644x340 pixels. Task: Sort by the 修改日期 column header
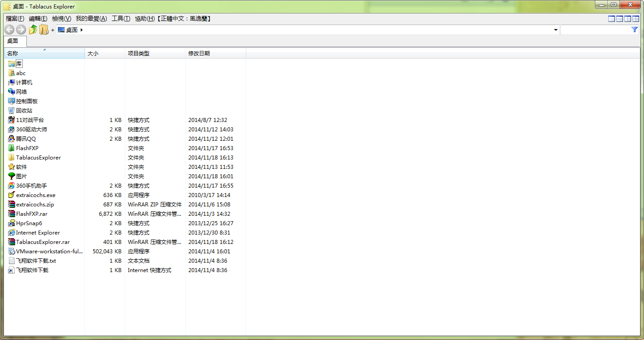coord(216,53)
